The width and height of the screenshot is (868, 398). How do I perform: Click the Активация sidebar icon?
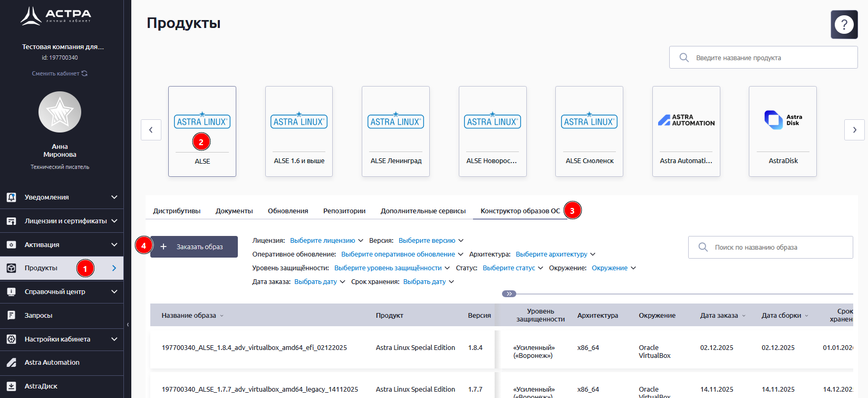(11, 245)
